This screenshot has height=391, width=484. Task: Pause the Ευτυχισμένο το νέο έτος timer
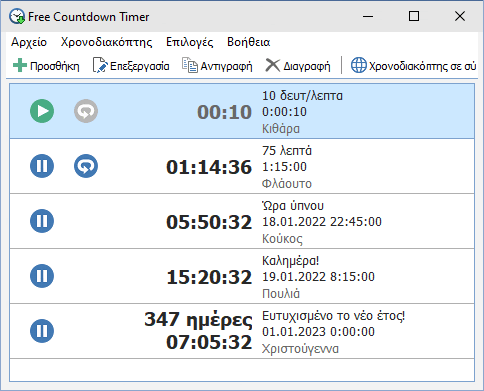click(42, 331)
